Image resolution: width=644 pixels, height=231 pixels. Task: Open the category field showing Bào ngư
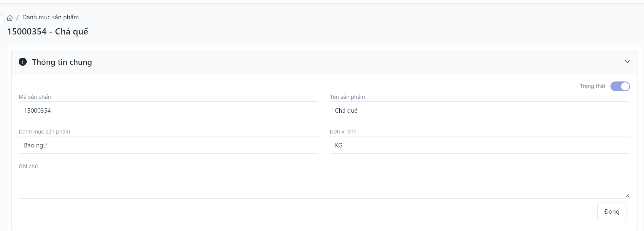[169, 145]
